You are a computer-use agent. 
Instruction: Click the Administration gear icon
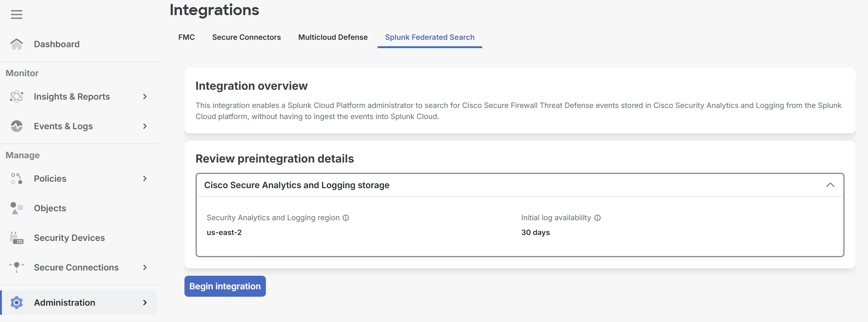(x=17, y=303)
